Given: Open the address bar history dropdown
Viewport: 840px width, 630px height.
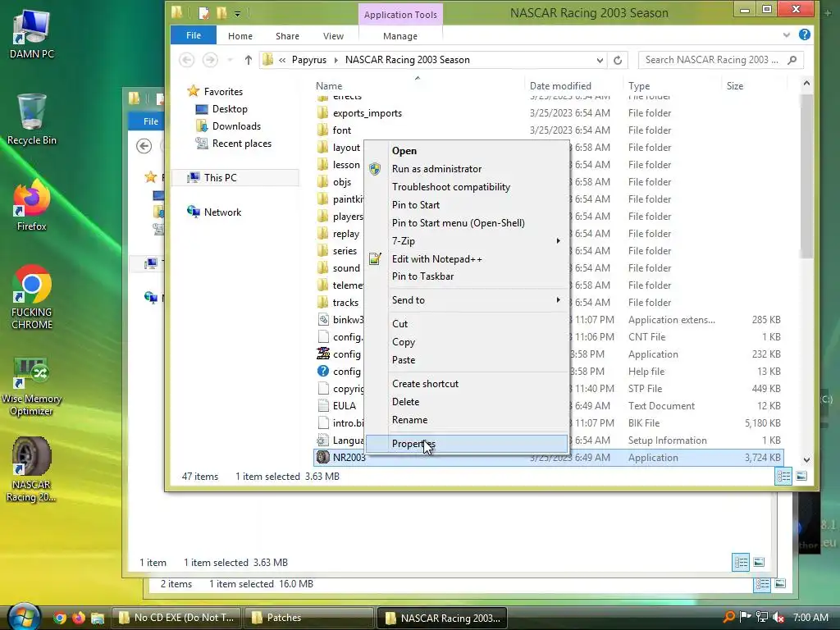Looking at the screenshot, I should pos(600,60).
